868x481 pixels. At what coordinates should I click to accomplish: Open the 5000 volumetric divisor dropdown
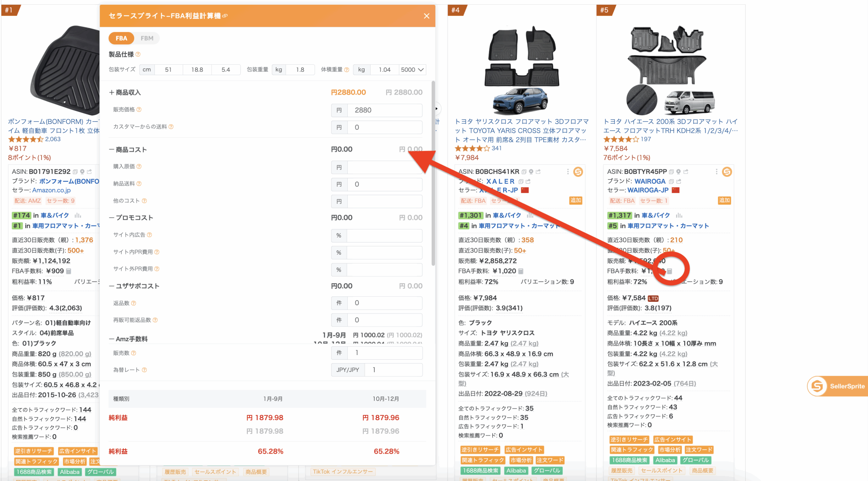[412, 69]
